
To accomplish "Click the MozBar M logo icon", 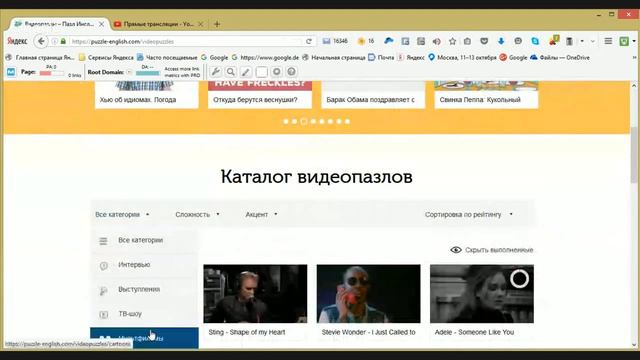I will (x=11, y=72).
